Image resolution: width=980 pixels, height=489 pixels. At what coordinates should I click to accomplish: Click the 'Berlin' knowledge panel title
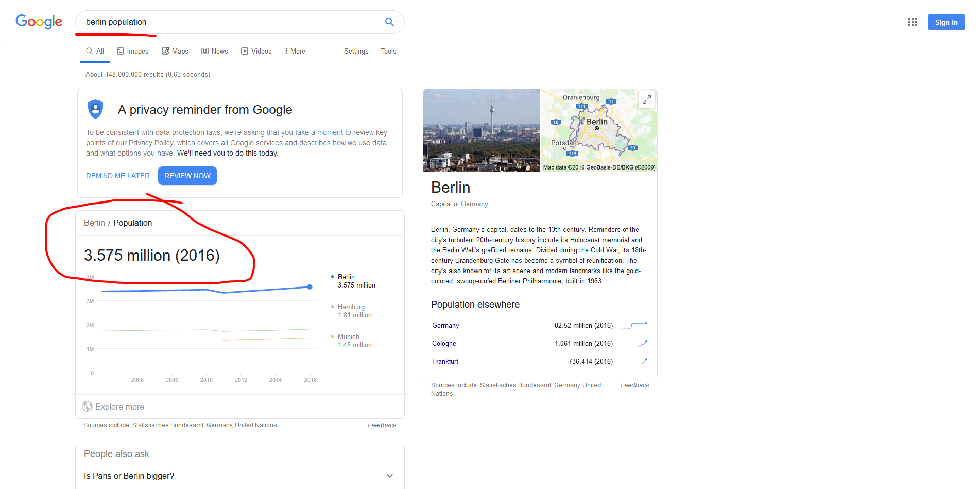[x=451, y=187]
